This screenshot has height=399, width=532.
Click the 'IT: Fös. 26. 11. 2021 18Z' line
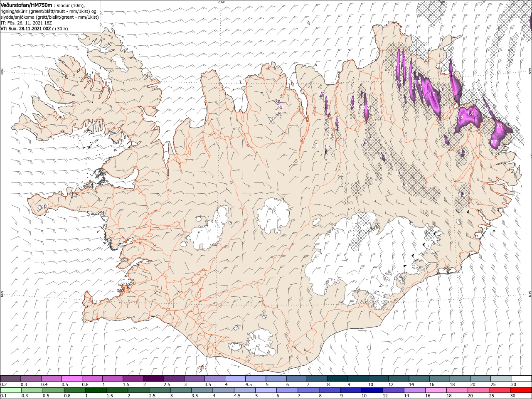point(25,23)
